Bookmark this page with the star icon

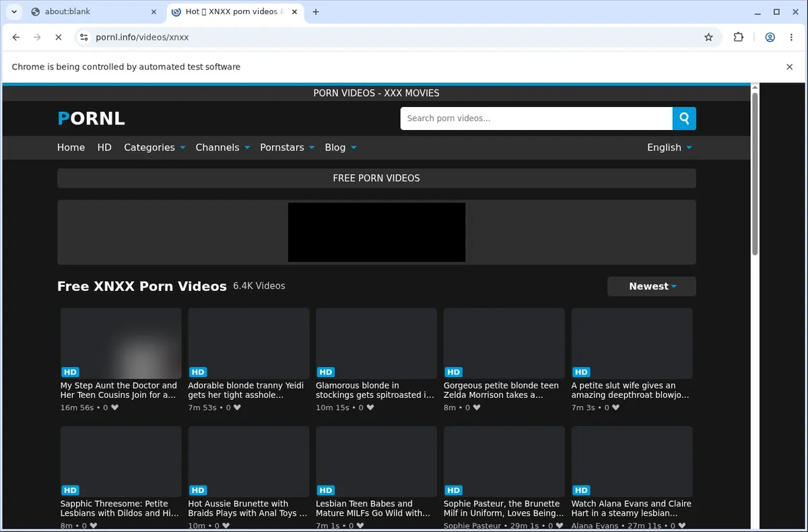coord(708,38)
